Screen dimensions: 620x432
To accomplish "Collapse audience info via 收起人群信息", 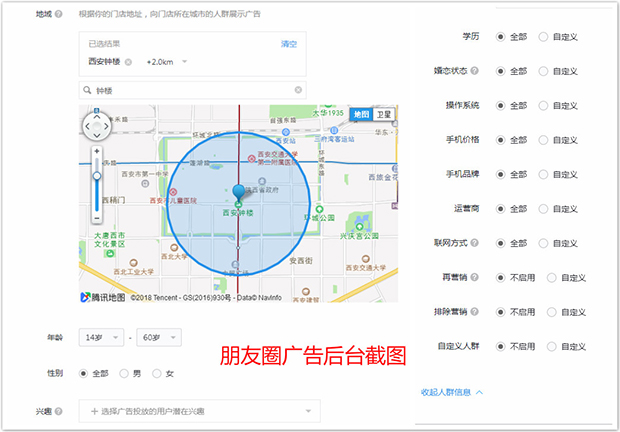I will point(452,392).
